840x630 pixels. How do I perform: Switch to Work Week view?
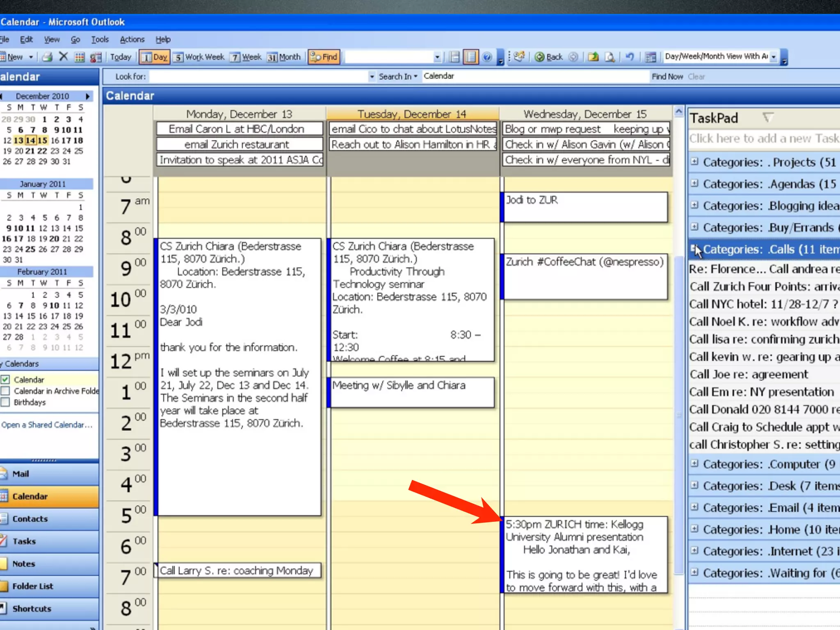pyautogui.click(x=199, y=57)
